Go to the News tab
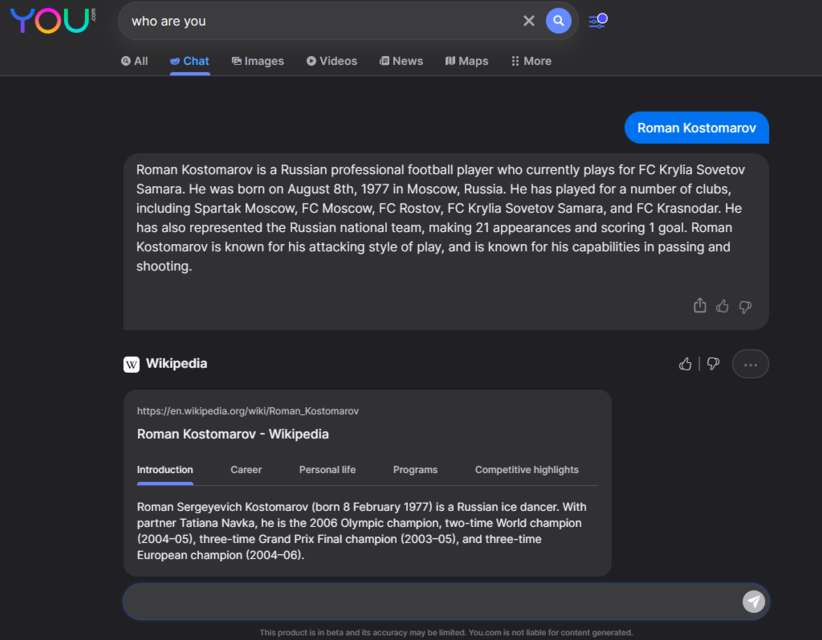Viewport: 822px width, 640px height. (x=401, y=61)
